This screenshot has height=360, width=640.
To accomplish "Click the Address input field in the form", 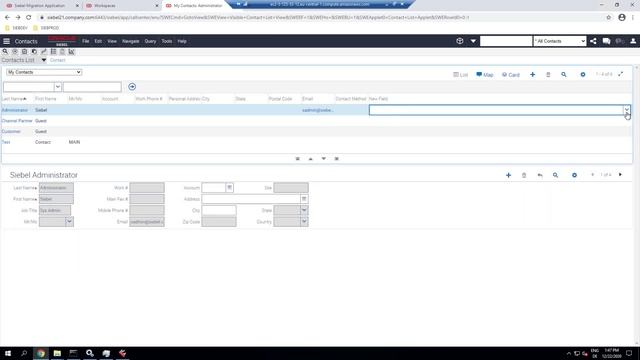I will pyautogui.click(x=251, y=199).
